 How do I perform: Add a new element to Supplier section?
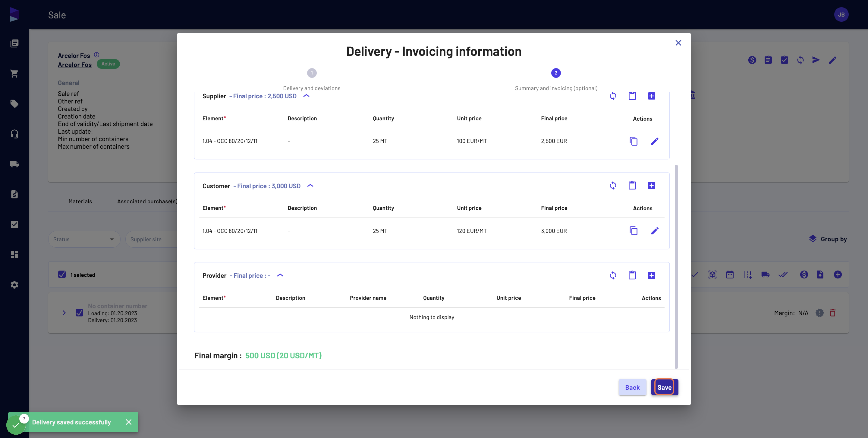tap(651, 96)
